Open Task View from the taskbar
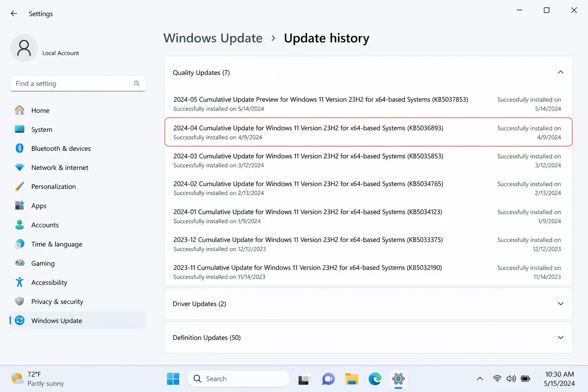 [x=304, y=379]
